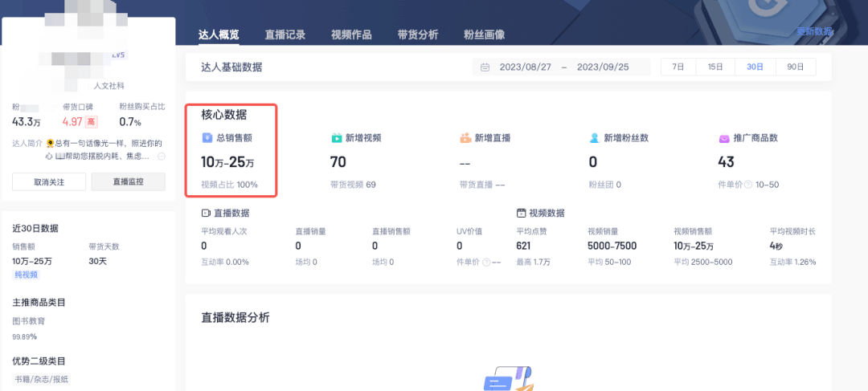This screenshot has height=391, width=868.
Task: Click the 直播数据 section icon
Action: click(x=206, y=213)
